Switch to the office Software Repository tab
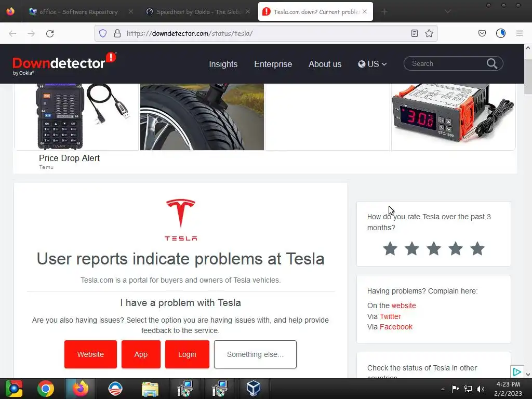Image resolution: width=532 pixels, height=399 pixels. pos(79,12)
